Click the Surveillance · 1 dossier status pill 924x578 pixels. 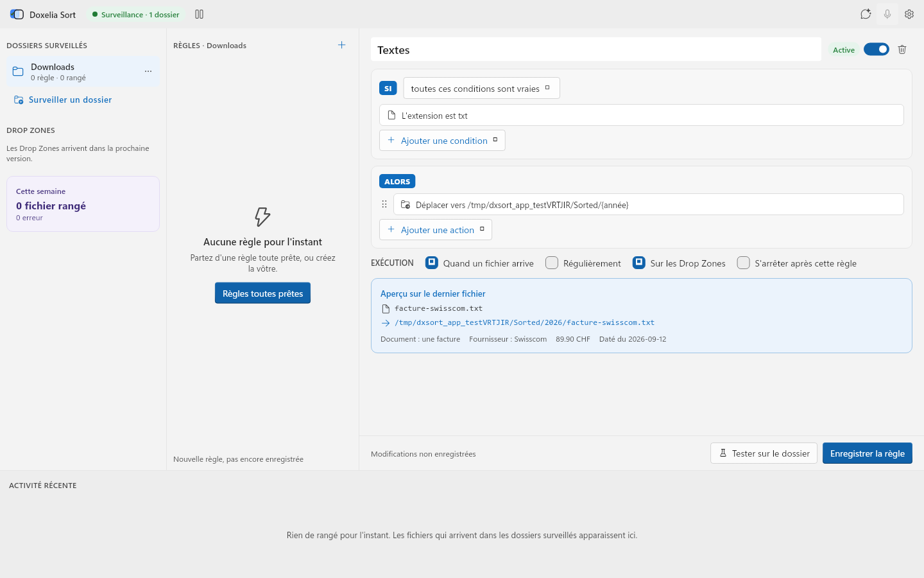135,14
